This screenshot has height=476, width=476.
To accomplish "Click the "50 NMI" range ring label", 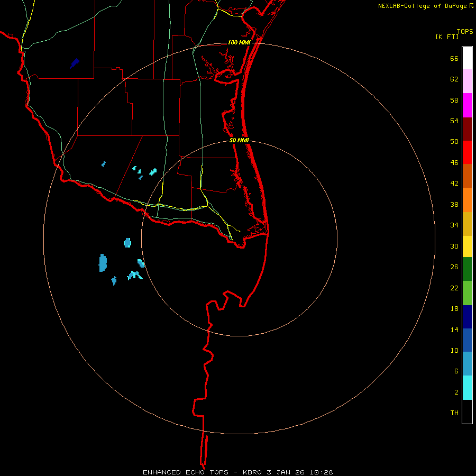I will 239,140.
